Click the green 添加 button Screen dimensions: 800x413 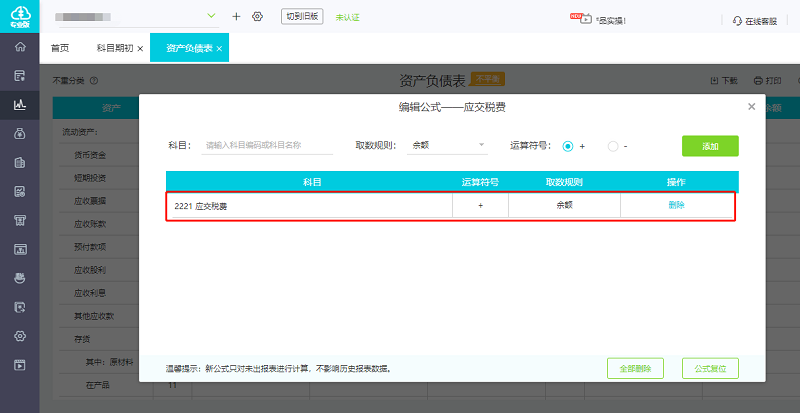coord(710,146)
